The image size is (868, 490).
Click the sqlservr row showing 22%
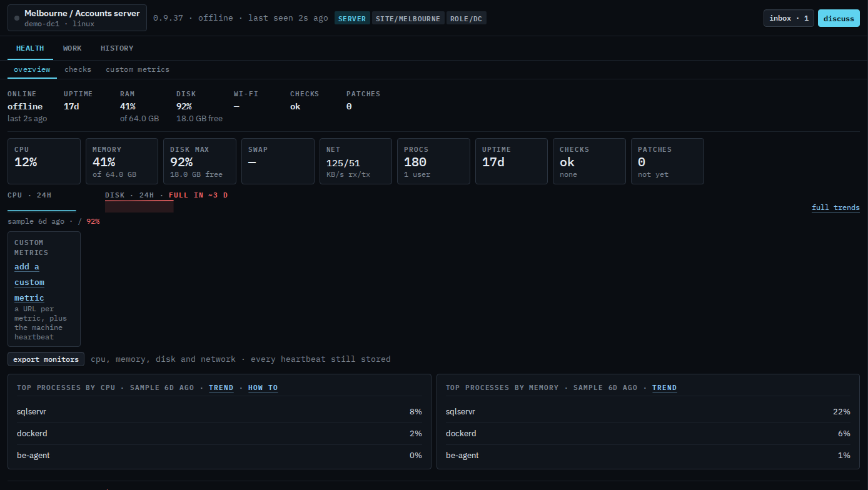[648, 412]
